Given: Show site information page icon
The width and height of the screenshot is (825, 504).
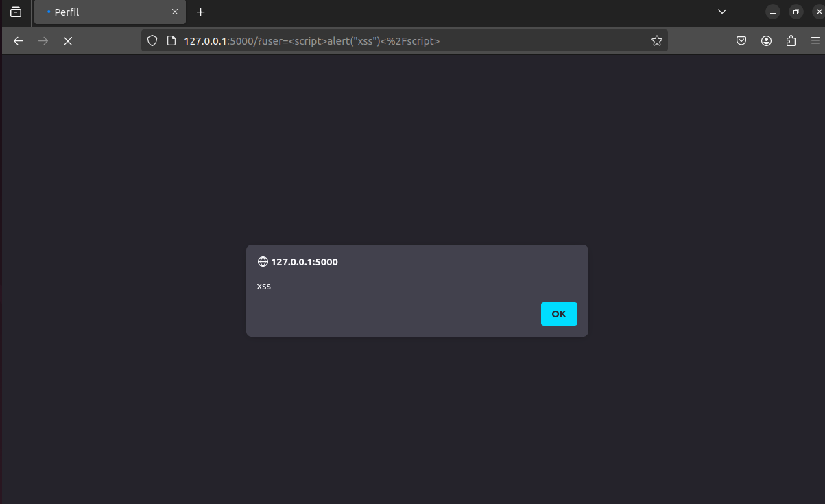Looking at the screenshot, I should [172, 40].
